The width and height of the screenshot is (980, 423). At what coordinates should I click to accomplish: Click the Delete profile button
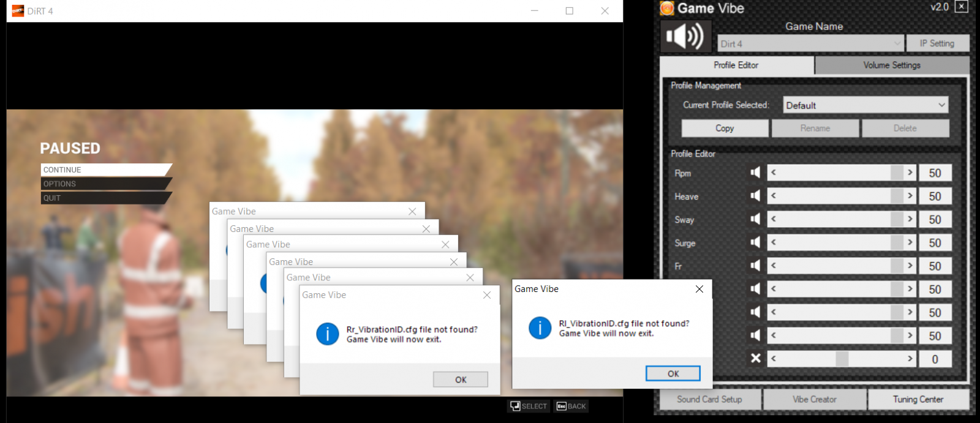point(905,128)
